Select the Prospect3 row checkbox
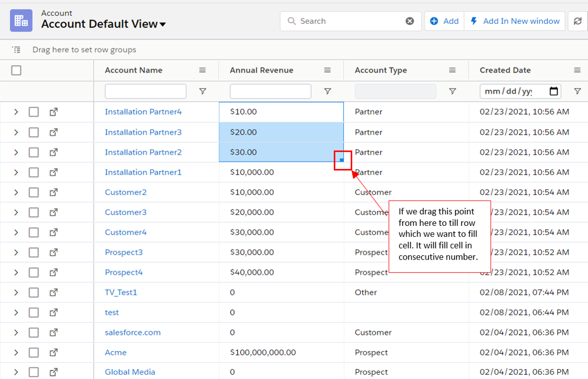This screenshot has width=588, height=379. pos(34,253)
